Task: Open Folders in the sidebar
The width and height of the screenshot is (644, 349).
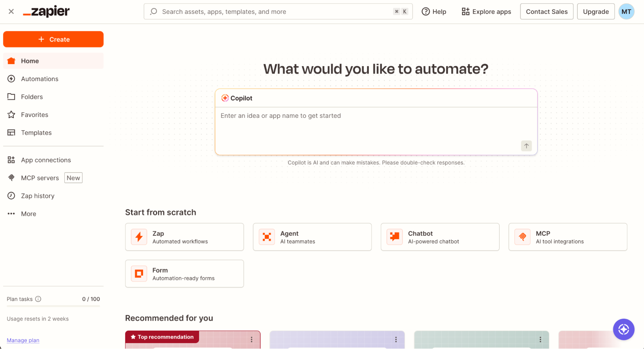Action: point(53,97)
